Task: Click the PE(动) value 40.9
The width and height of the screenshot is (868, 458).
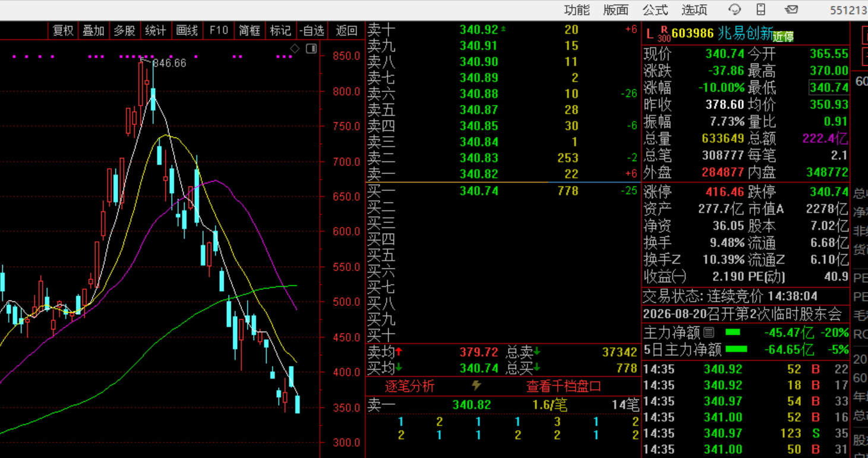Action: click(x=836, y=276)
